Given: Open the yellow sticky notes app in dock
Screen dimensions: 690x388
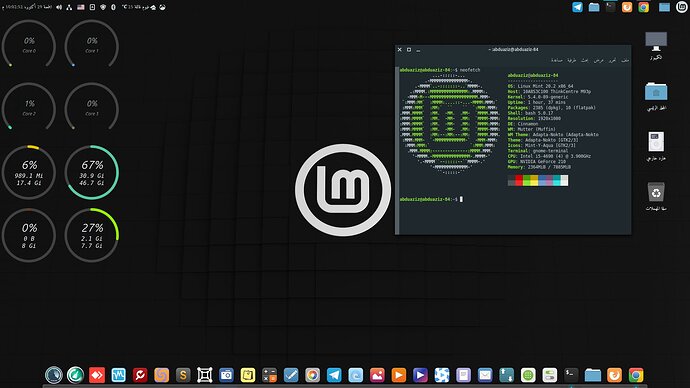Looking at the screenshot, I should (248, 375).
